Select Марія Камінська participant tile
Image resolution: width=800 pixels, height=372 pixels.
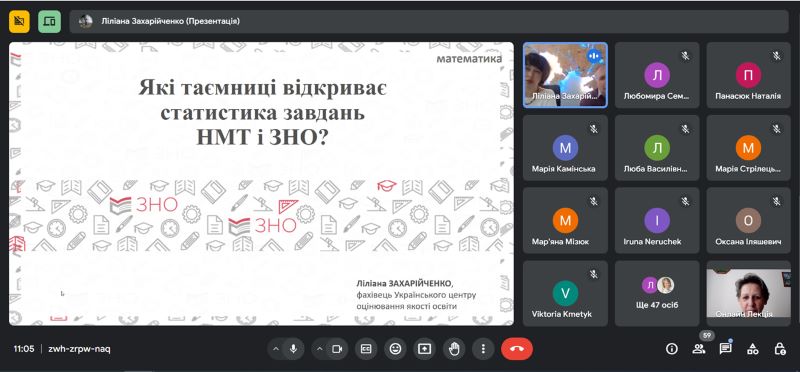[x=565, y=148]
